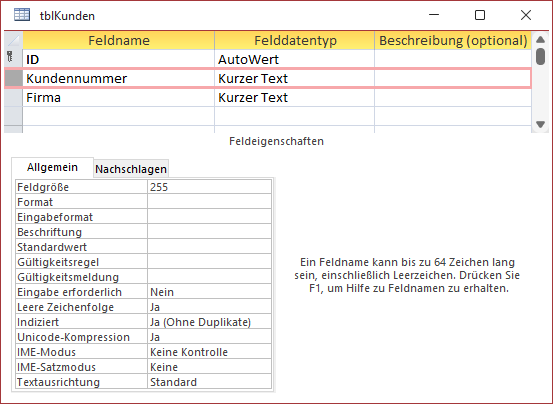Open IME-Modus value Keine Kontrolle
This screenshot has height=404, width=553.
click(x=209, y=352)
